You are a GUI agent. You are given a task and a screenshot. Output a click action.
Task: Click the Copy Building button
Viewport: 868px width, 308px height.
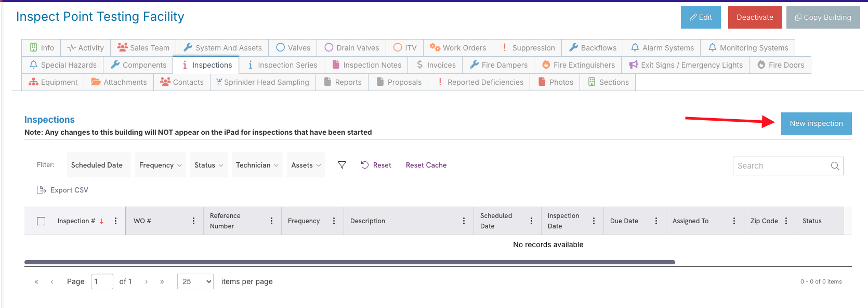(823, 17)
